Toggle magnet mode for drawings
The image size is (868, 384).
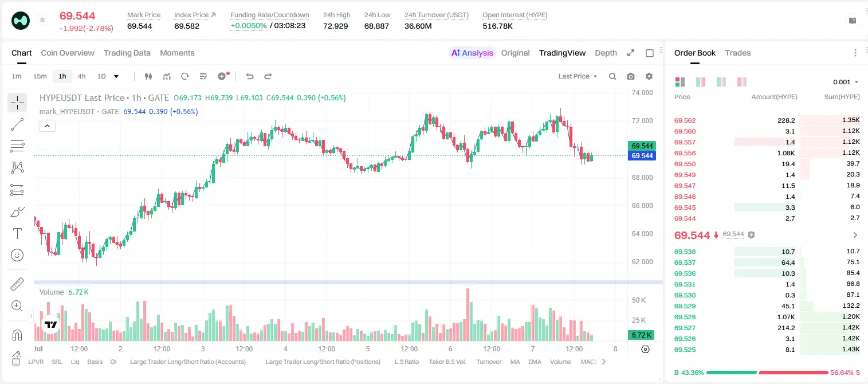pyautogui.click(x=17, y=335)
